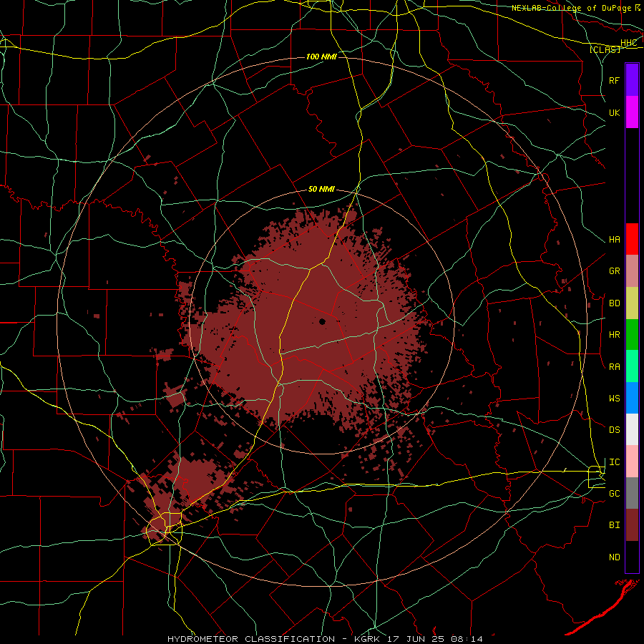Select the GC gray legend swatch
The width and height of the screenshot is (644, 644).
coord(632,493)
